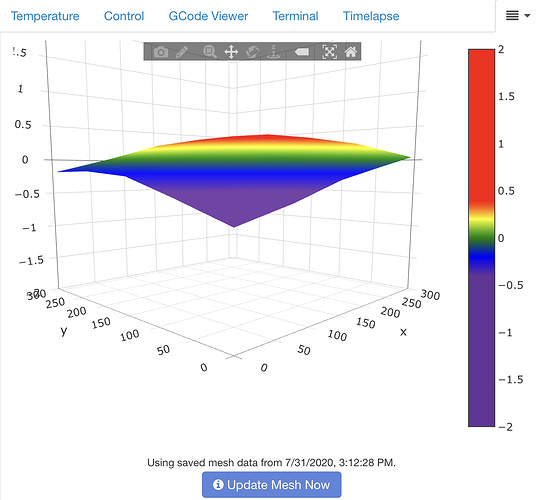
Task: Select the Pan crossed-arrows tool
Action: tap(231, 52)
